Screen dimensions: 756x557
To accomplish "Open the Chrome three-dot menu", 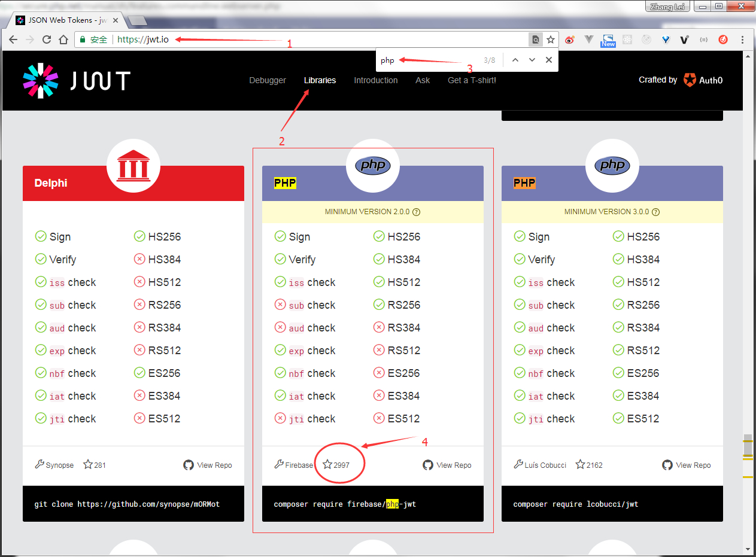I will point(743,39).
